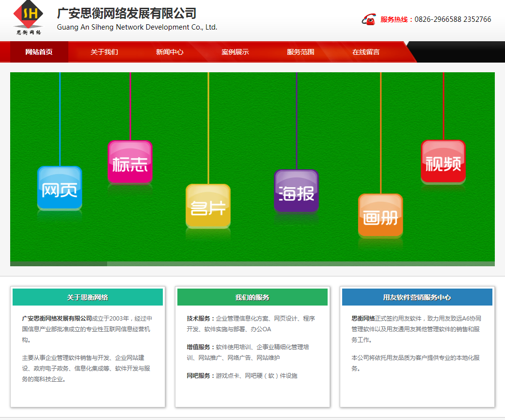Open the 网站首页 nav item
The width and height of the screenshot is (505, 420).
(39, 52)
